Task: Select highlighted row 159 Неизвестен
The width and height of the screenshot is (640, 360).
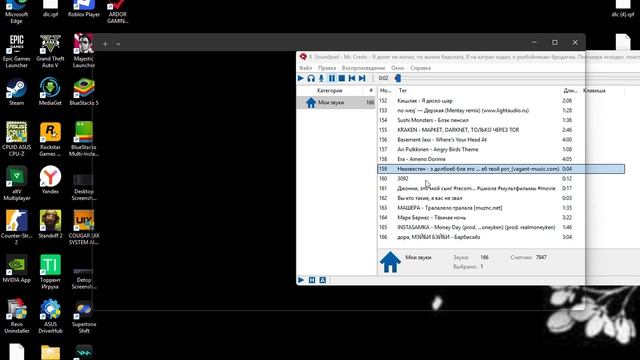Action: tap(501, 169)
